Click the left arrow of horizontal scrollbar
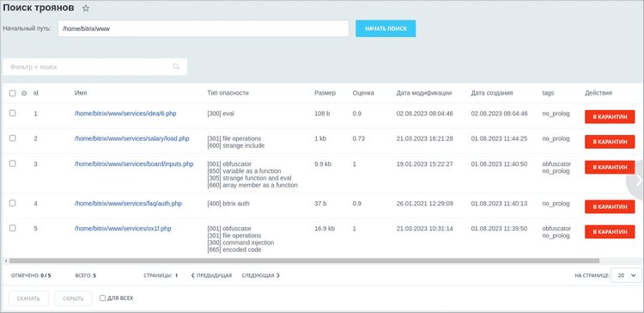The image size is (644, 313). 6,261
